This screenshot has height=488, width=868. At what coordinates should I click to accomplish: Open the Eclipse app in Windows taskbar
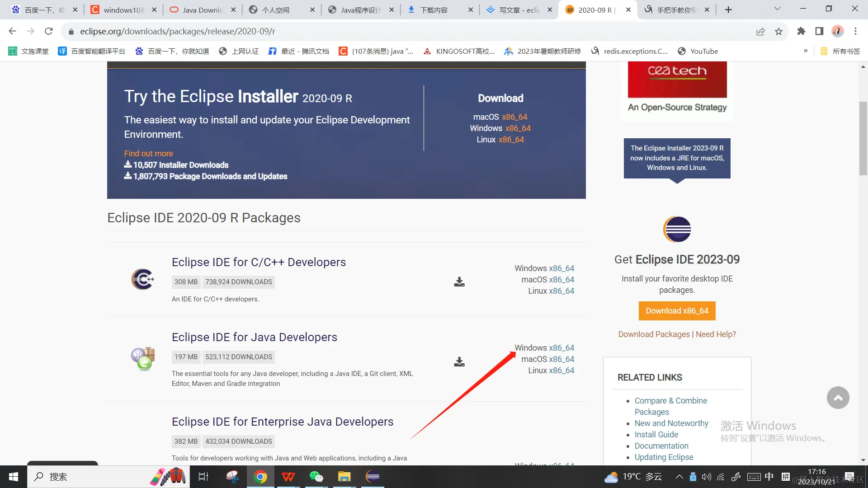(373, 476)
